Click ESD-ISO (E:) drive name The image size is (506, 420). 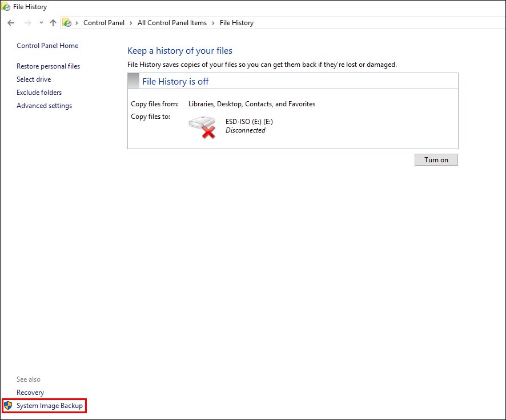pyautogui.click(x=249, y=122)
